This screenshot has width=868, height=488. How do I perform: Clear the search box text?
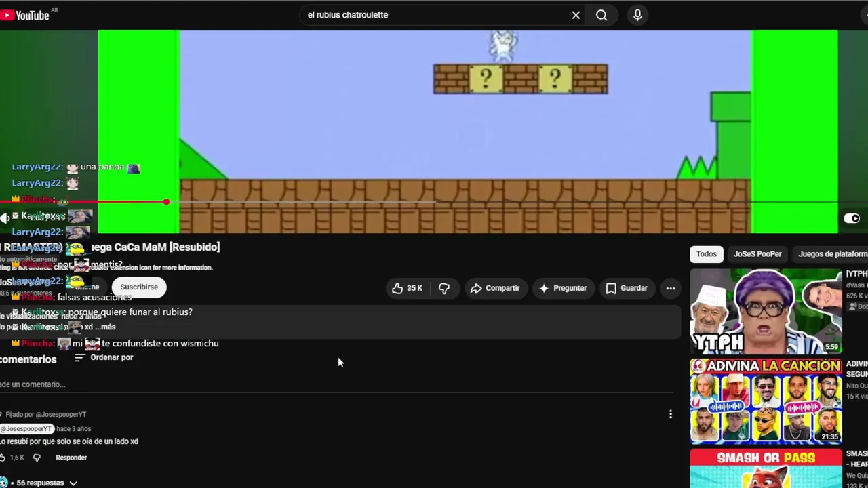(x=576, y=15)
